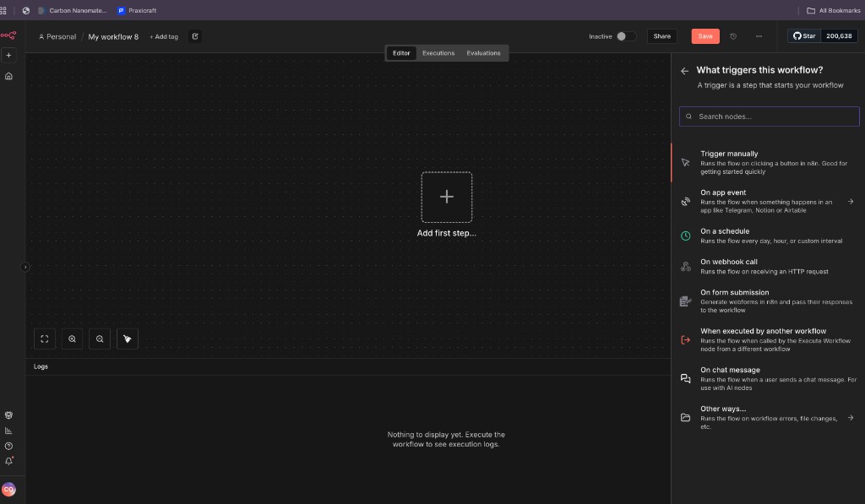Choose the On app event trigger

coord(769,201)
